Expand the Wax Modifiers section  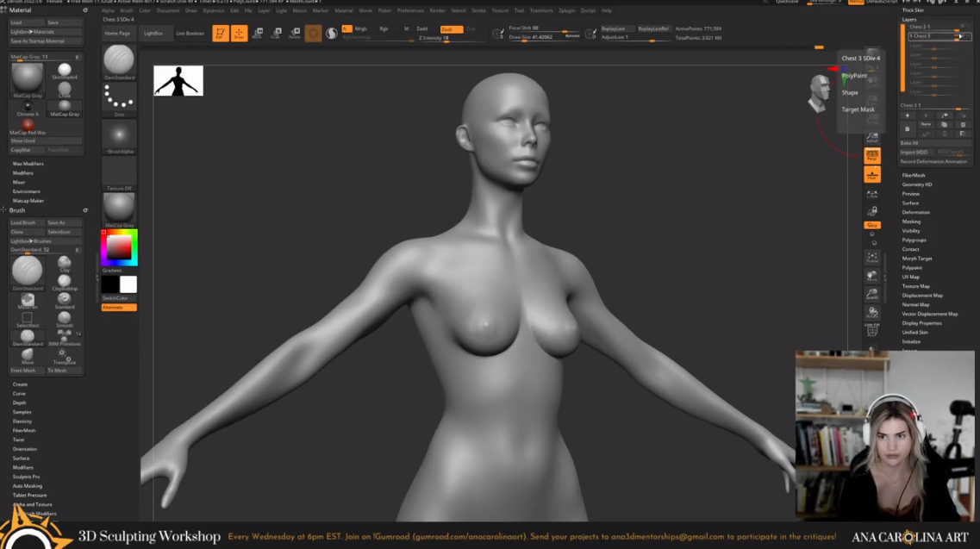(28, 164)
